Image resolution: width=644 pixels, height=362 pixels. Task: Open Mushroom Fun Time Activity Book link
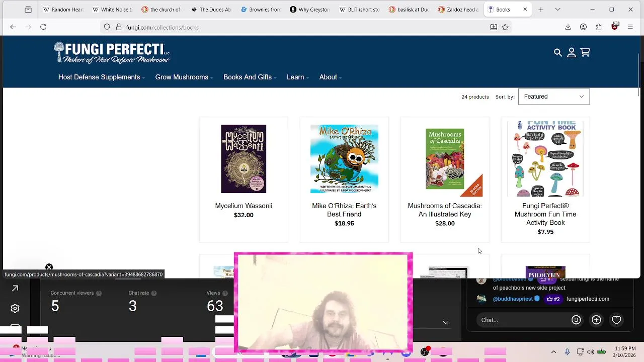click(x=545, y=214)
